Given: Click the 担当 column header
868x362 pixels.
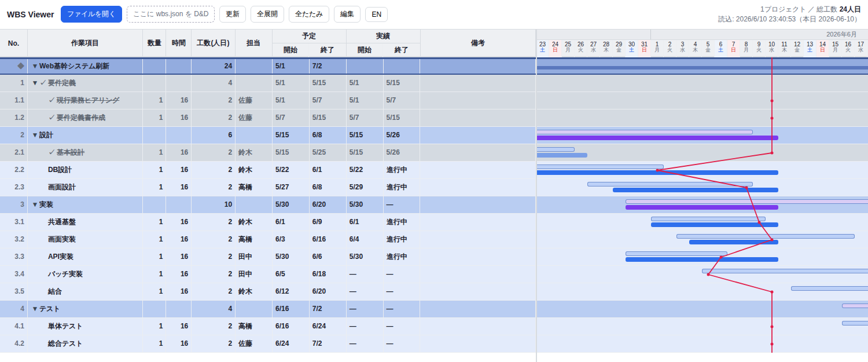Looking at the screenshot, I should 253,43.
